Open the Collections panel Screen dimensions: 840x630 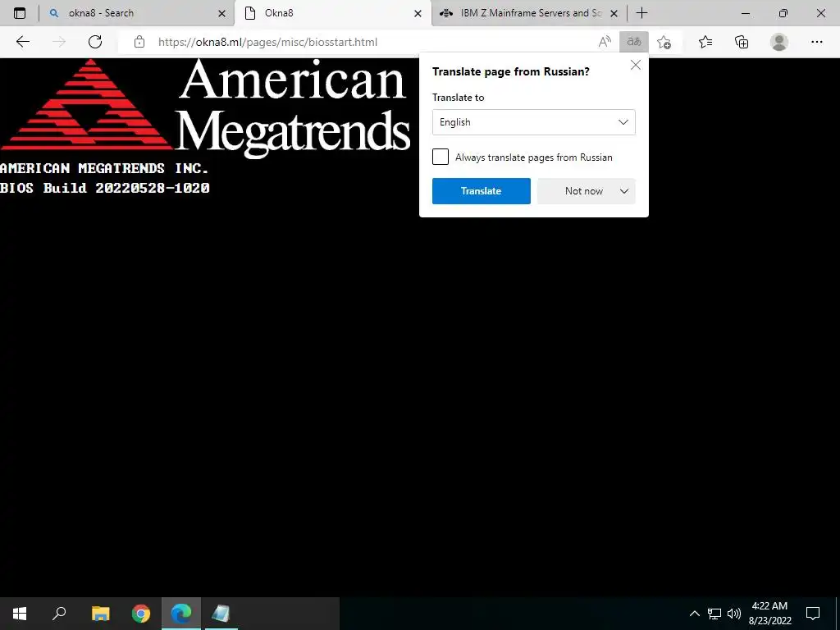click(742, 42)
